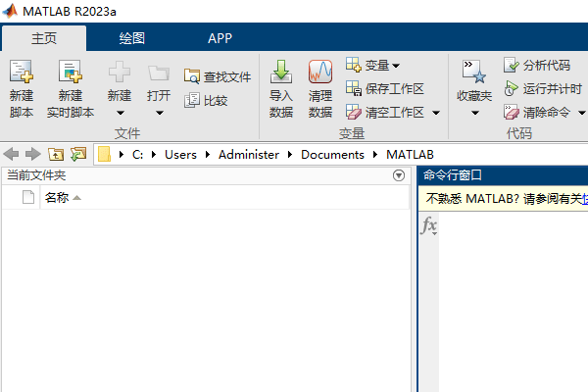
Task: Click the fx function browser icon
Action: (x=428, y=225)
